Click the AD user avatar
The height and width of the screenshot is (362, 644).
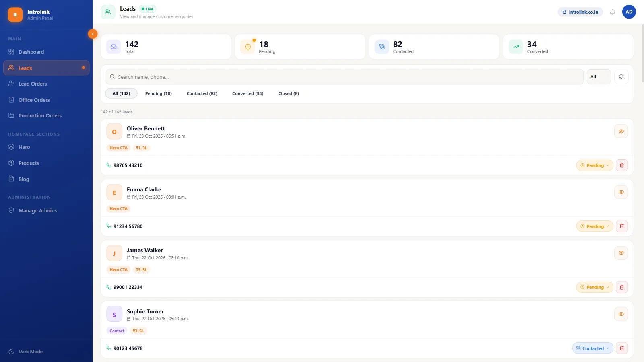[x=629, y=12]
